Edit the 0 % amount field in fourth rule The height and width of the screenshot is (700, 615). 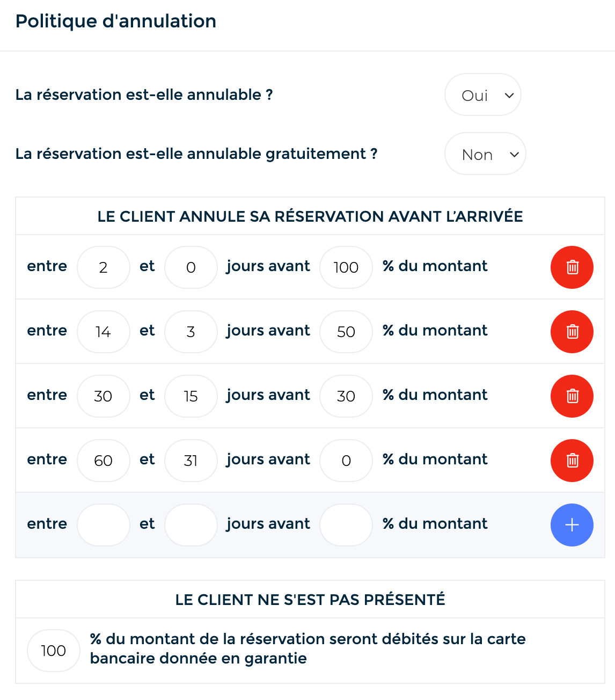coord(346,461)
